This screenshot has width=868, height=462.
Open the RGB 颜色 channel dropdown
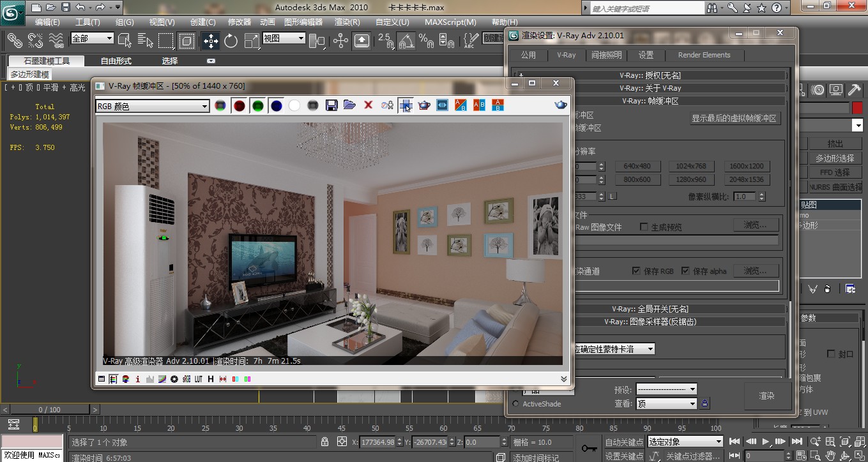pyautogui.click(x=152, y=106)
